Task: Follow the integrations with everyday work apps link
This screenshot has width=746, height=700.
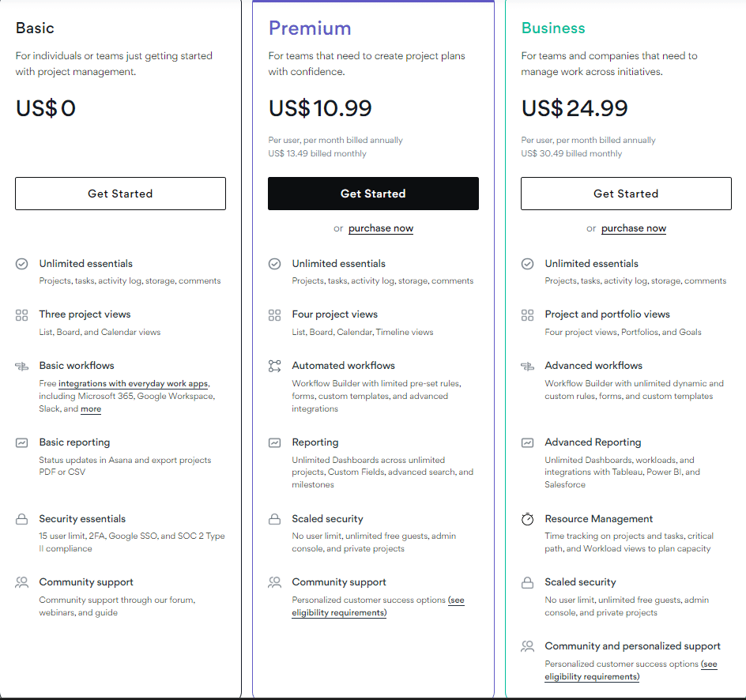Action: [x=134, y=383]
